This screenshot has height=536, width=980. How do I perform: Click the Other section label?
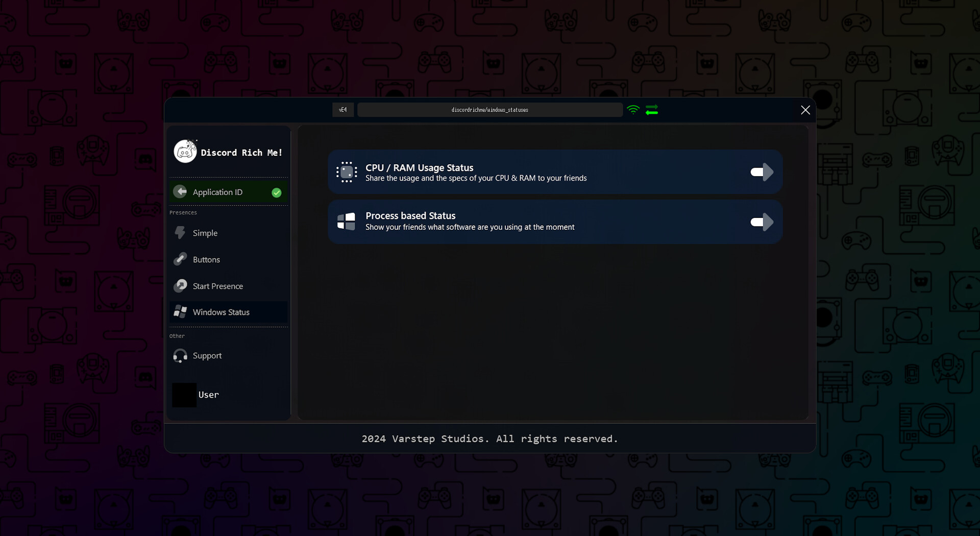(177, 336)
